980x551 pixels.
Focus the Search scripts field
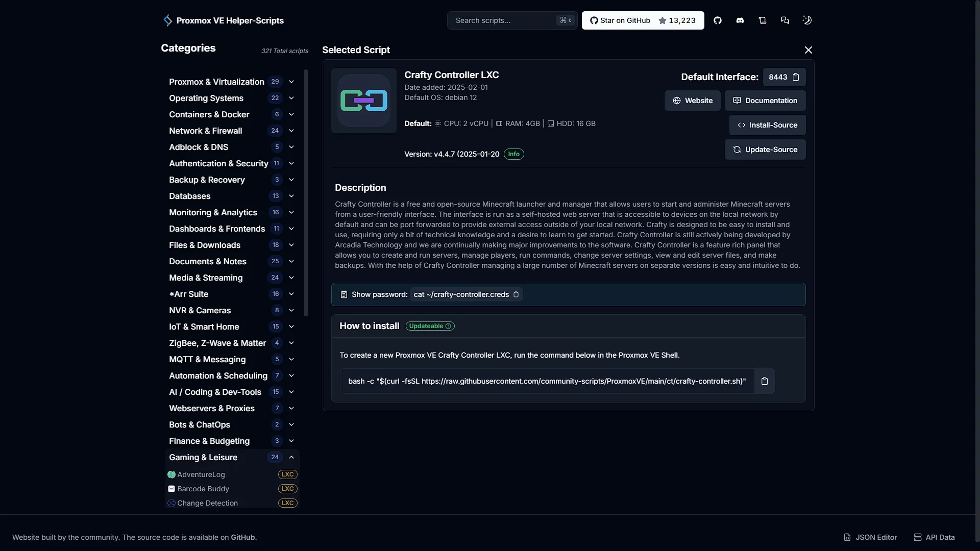[512, 20]
